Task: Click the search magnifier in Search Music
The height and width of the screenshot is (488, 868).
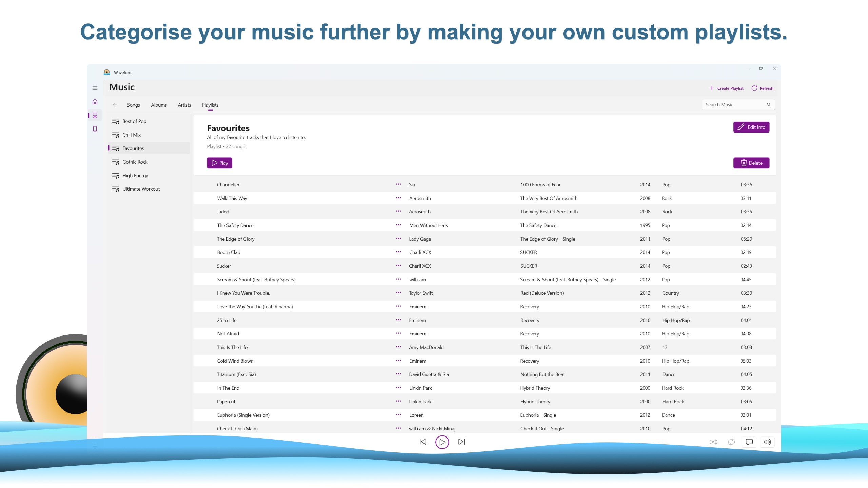Action: [769, 104]
